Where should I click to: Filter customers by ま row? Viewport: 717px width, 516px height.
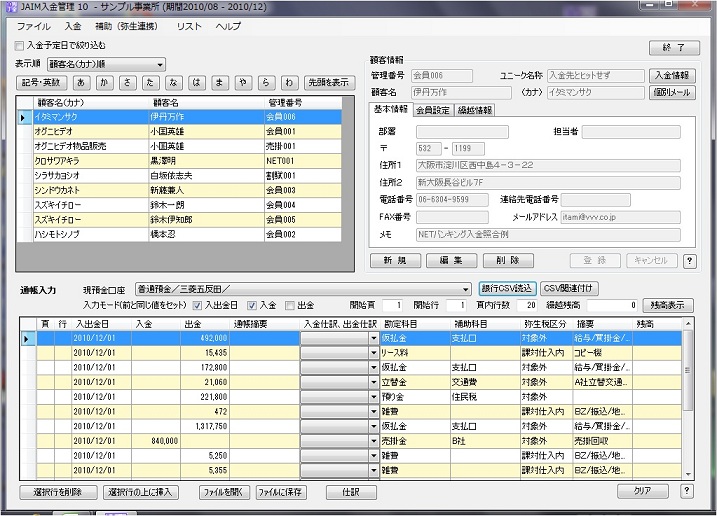219,82
